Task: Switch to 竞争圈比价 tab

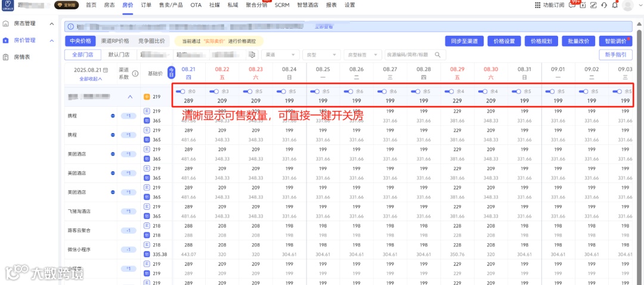Action: coord(151,41)
